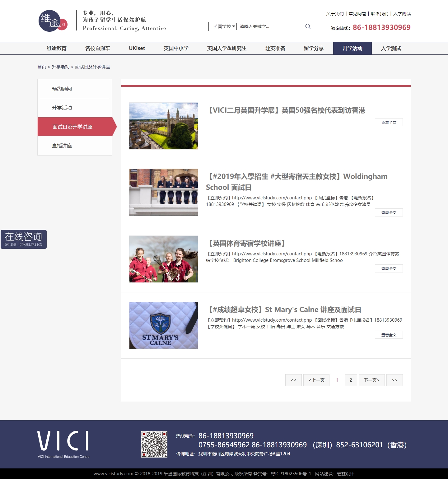Click 查看全文 for St Mary's Calne article
Screen dimensions: 448x479
coord(389,335)
